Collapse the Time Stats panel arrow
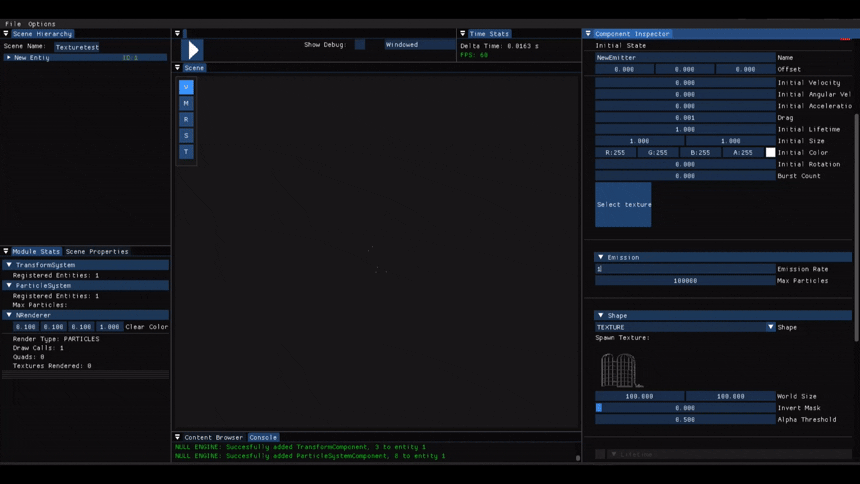Screen dimensions: 860x484 coord(462,33)
